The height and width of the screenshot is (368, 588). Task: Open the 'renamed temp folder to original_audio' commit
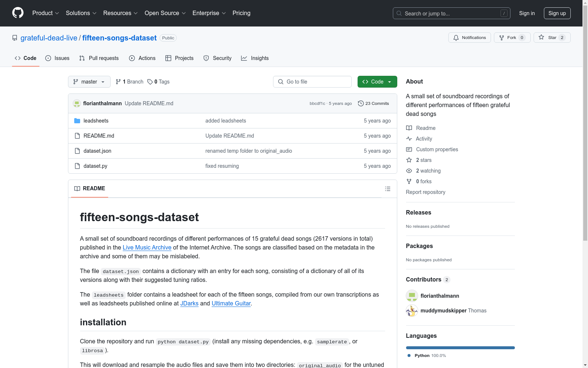pos(249,151)
